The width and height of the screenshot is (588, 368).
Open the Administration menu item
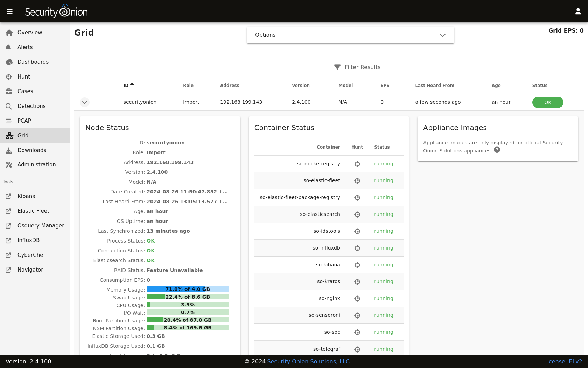tap(35, 165)
